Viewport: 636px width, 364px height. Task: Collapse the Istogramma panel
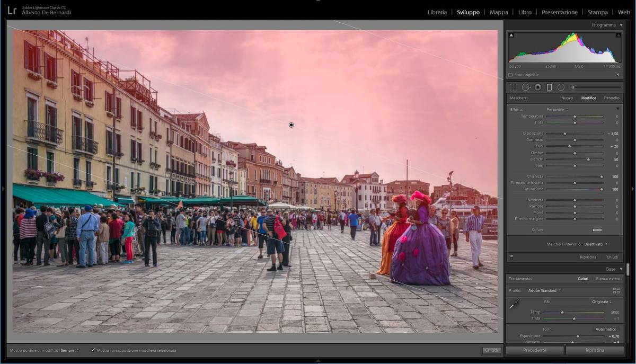click(621, 25)
